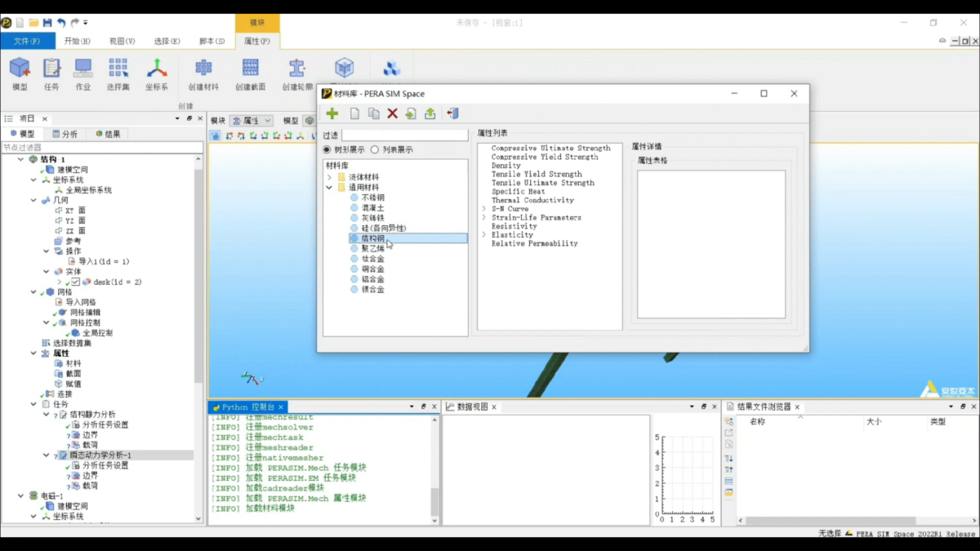Select 灰铸铁 in the material tree

click(x=373, y=218)
